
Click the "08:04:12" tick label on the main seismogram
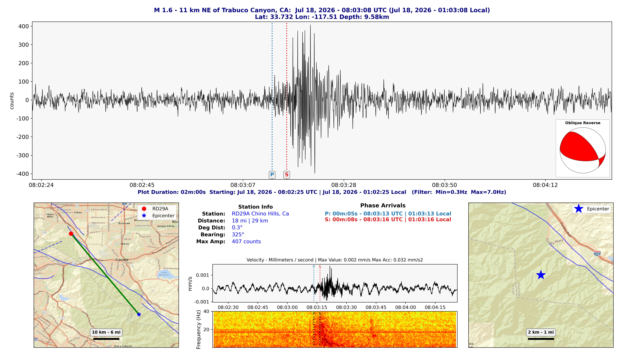click(545, 185)
